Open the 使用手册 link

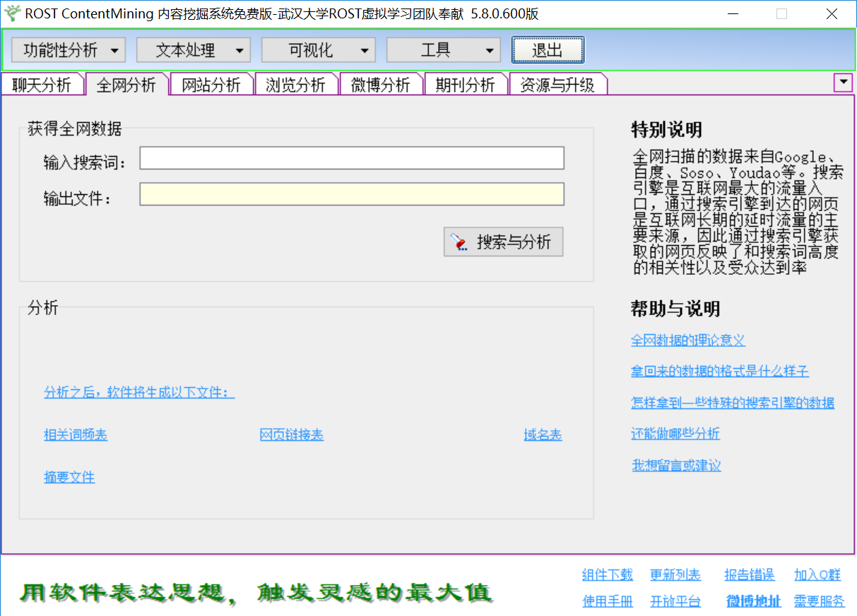(x=608, y=601)
